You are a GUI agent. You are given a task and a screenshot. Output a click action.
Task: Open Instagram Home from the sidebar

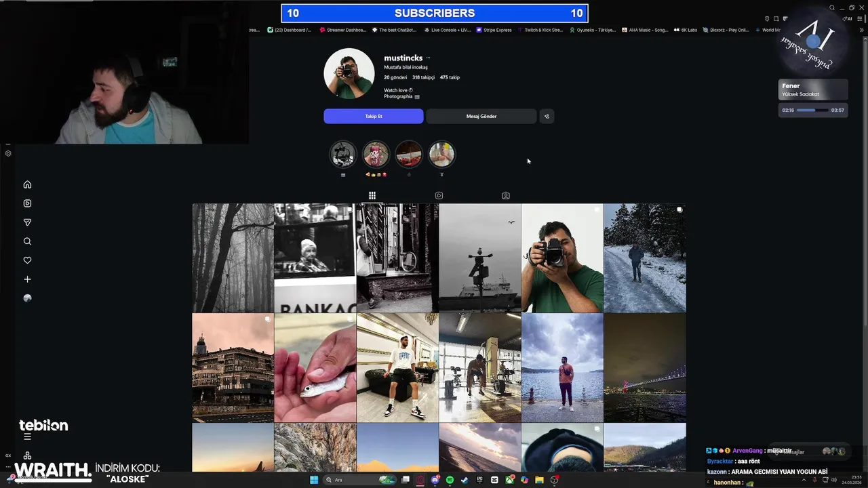coord(27,184)
